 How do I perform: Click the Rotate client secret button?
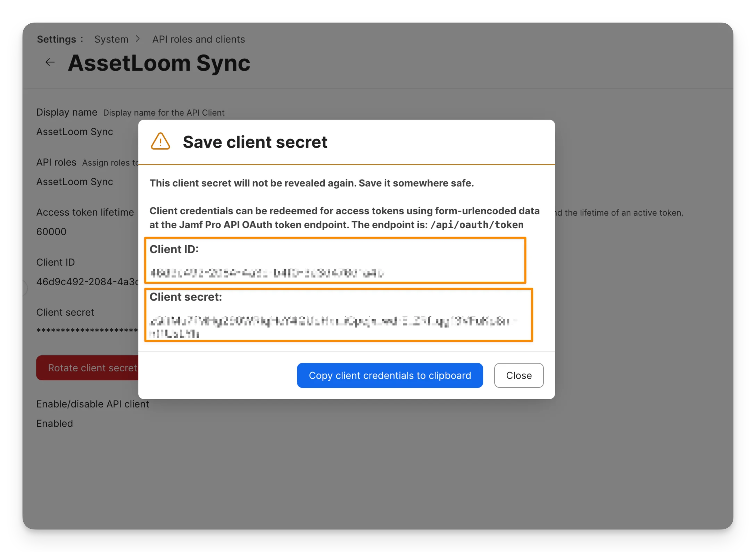pyautogui.click(x=88, y=368)
